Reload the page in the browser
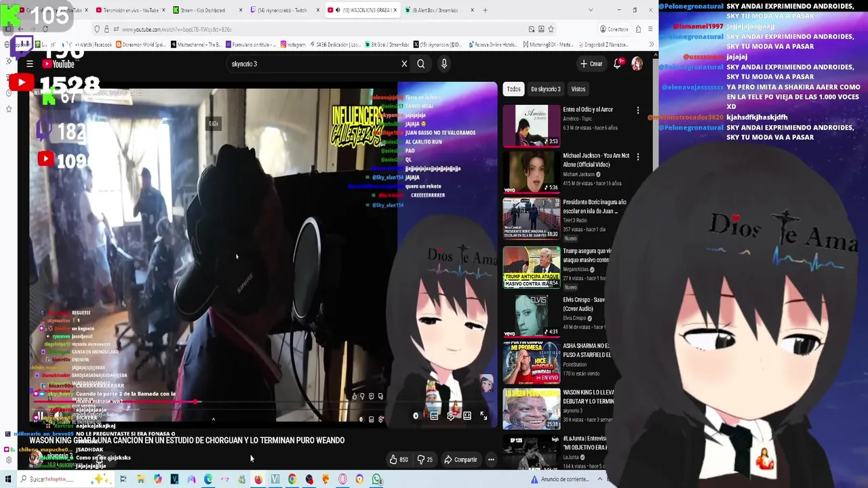This screenshot has height=488, width=868. click(x=45, y=29)
